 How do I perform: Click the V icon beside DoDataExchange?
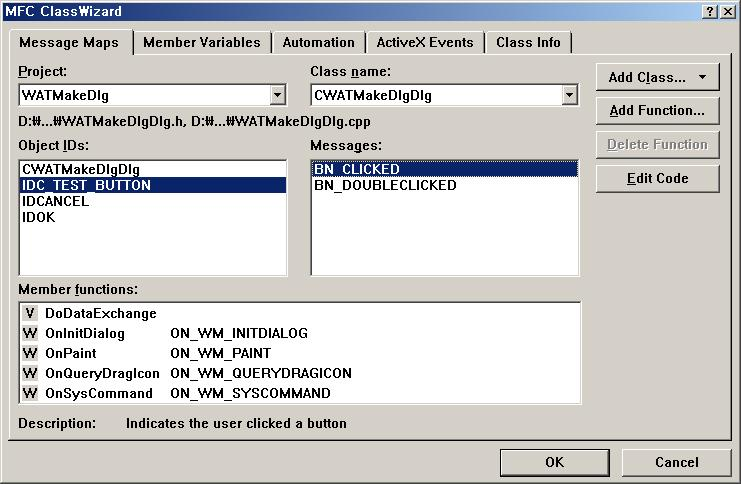click(x=30, y=313)
